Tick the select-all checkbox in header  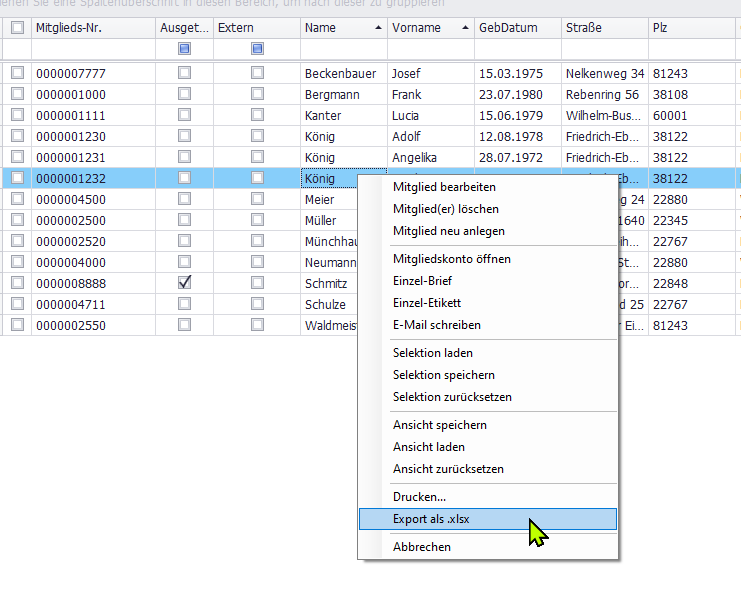click(x=17, y=28)
